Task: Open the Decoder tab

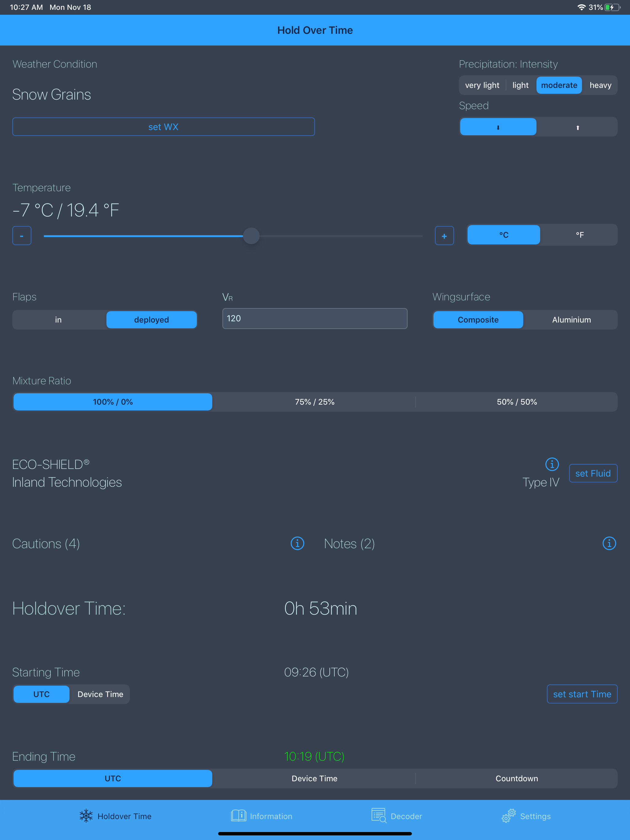Action: coord(397,816)
